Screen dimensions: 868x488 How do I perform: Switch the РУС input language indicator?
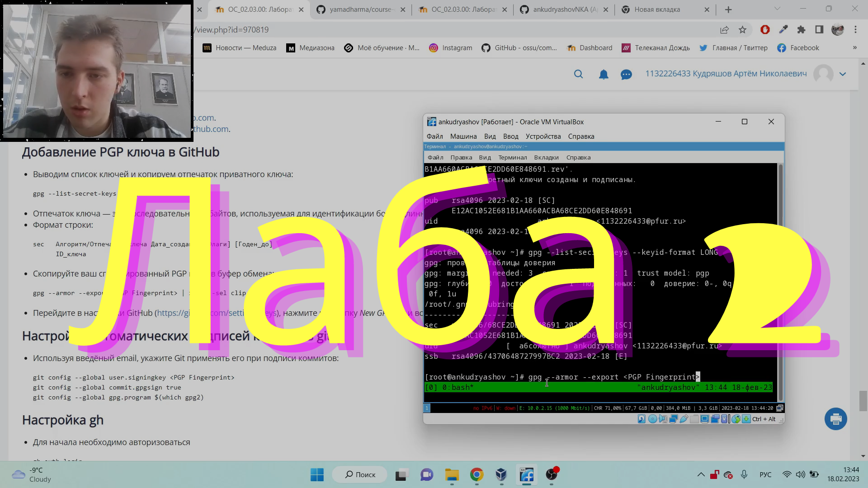pyautogui.click(x=765, y=474)
